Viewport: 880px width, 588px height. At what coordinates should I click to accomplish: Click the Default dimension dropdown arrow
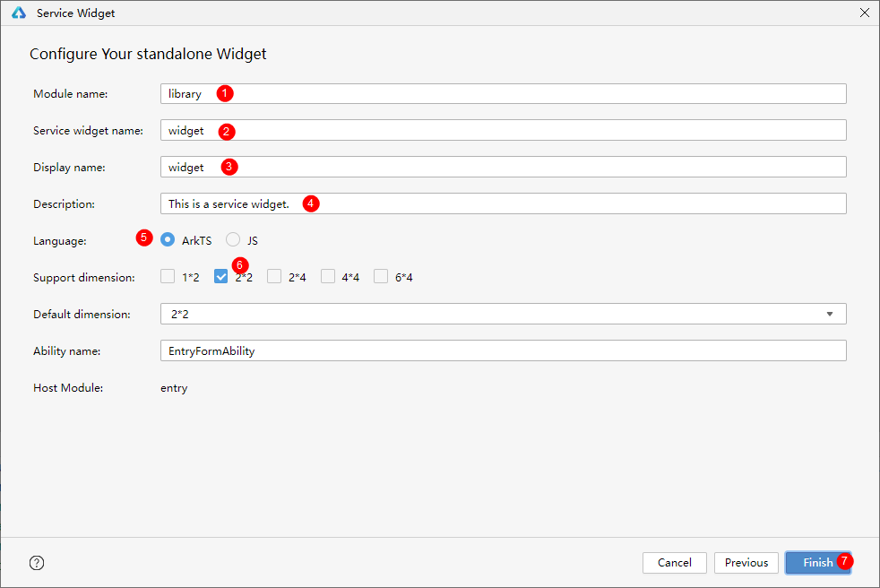(x=830, y=314)
